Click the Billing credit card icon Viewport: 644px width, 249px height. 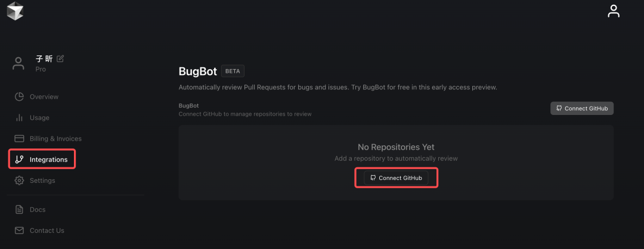point(19,138)
